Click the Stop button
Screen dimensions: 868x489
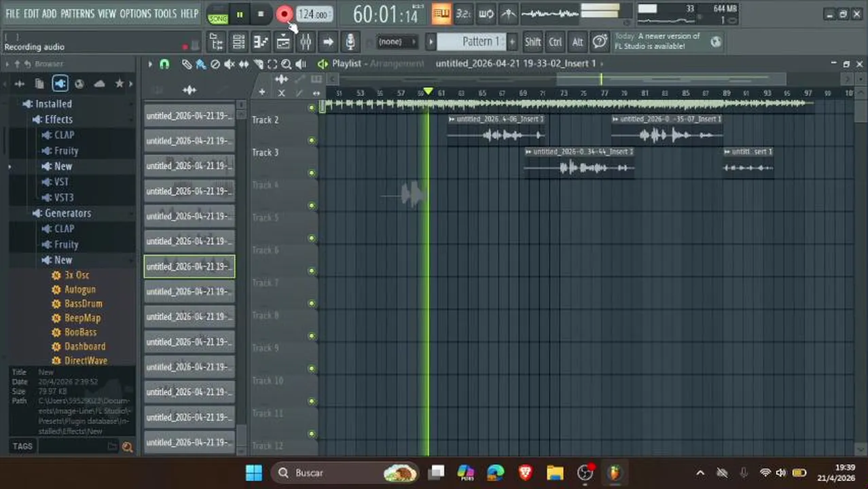click(261, 14)
